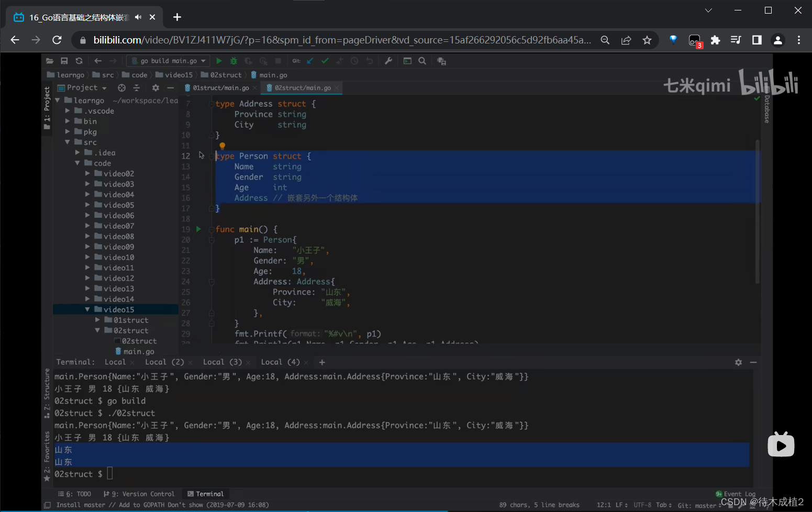This screenshot has width=812, height=512.
Task: Toggle tool window bars icon in status bar corner
Action: (48, 505)
